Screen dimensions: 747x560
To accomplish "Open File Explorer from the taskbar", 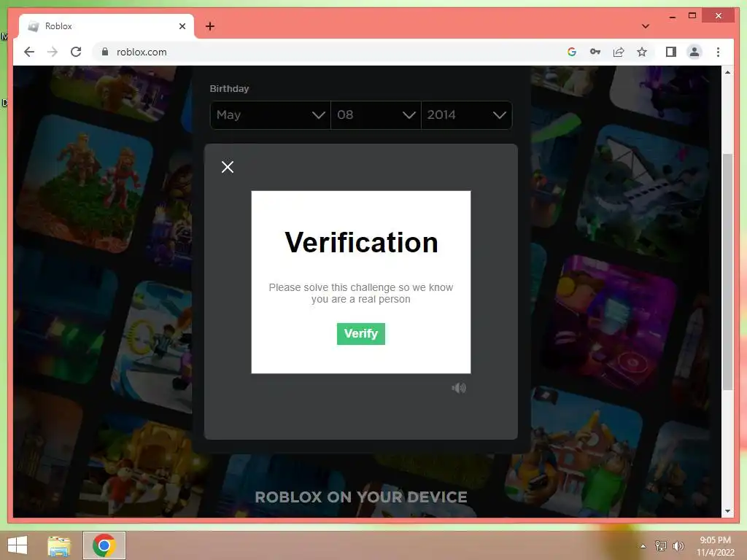I will tap(59, 545).
